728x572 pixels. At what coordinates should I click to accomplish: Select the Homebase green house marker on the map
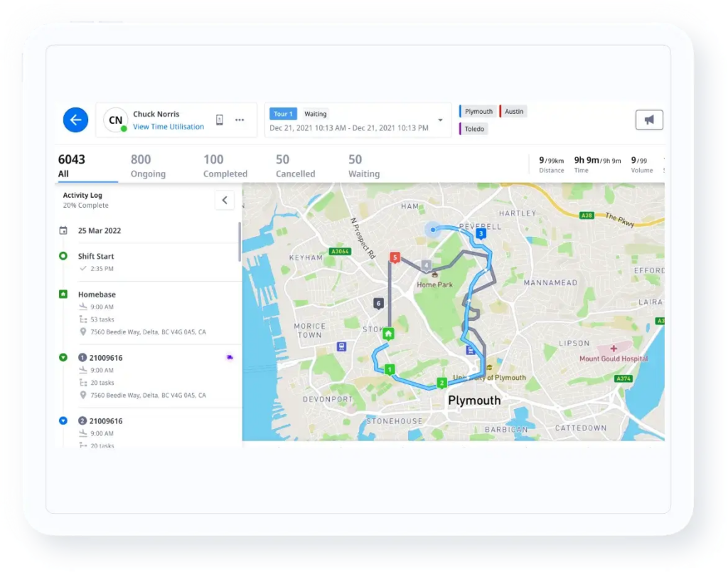pos(388,333)
